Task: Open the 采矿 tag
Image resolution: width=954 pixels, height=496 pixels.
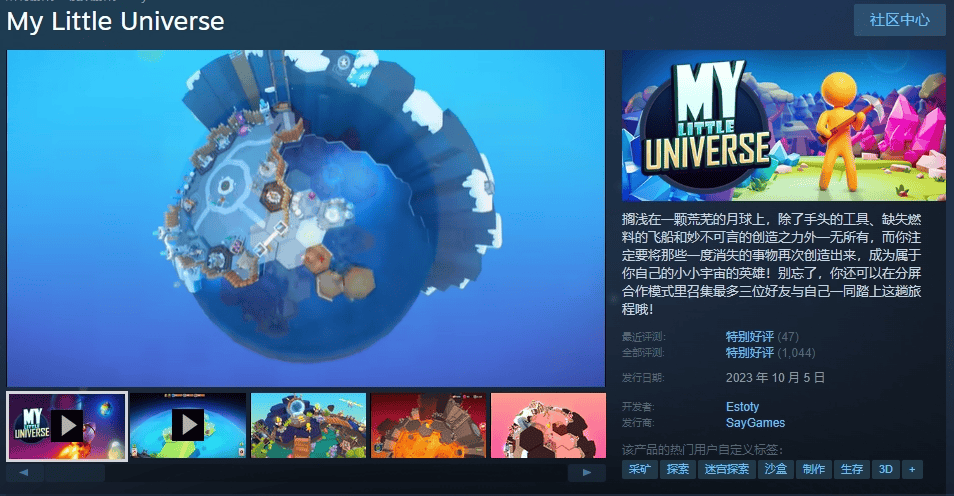Action: pyautogui.click(x=639, y=469)
